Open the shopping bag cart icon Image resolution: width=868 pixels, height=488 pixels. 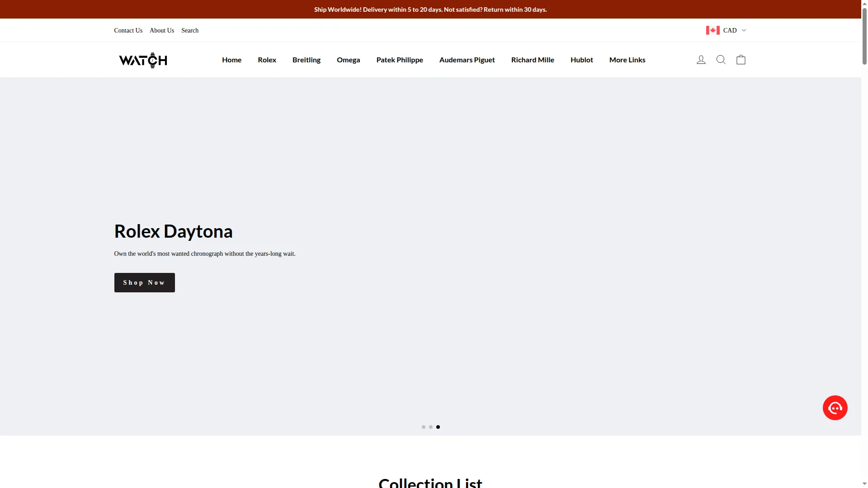[741, 60]
